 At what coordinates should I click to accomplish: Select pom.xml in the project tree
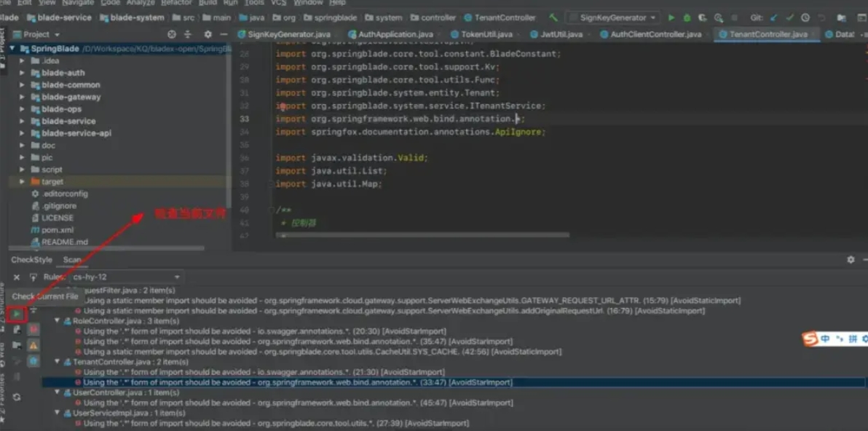(57, 230)
